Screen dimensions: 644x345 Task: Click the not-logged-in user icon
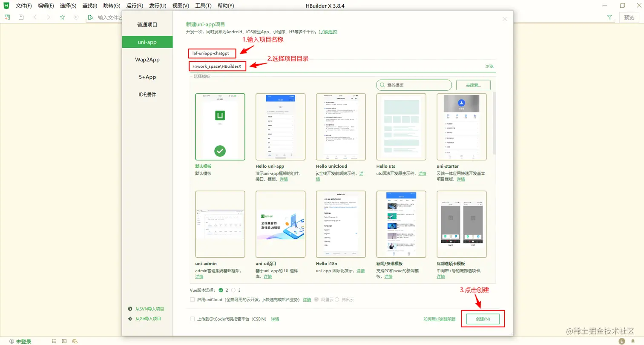(11, 342)
